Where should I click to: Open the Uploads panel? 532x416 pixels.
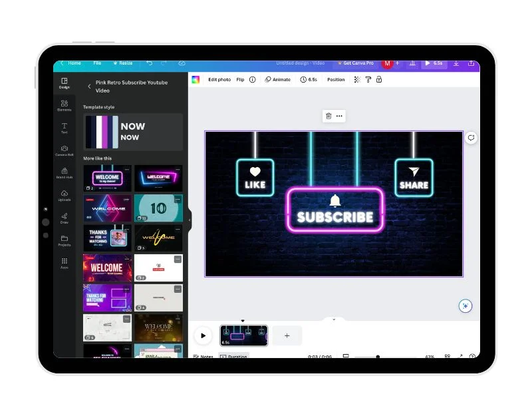pyautogui.click(x=65, y=196)
